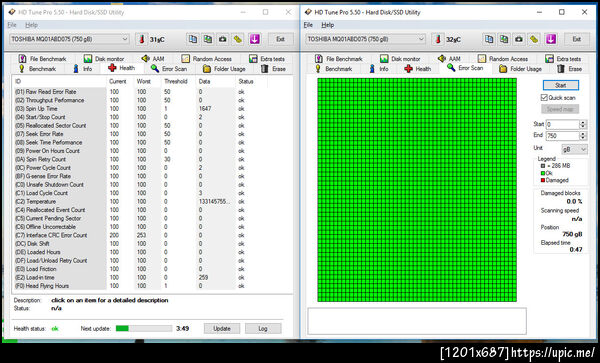Viewport: 600px width, 363px height.
Task: Open Folder Usage tab in left window
Action: (x=224, y=69)
